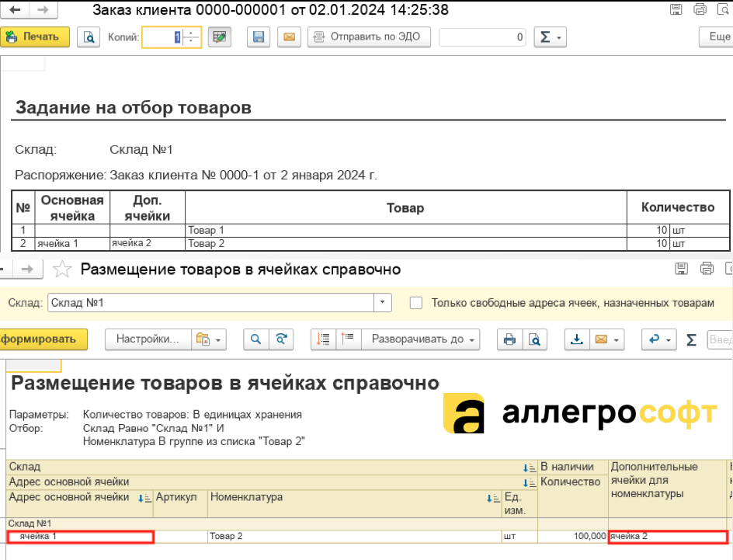This screenshot has height=560, width=733.
Task: Open report Настройки... button
Action: [x=148, y=339]
